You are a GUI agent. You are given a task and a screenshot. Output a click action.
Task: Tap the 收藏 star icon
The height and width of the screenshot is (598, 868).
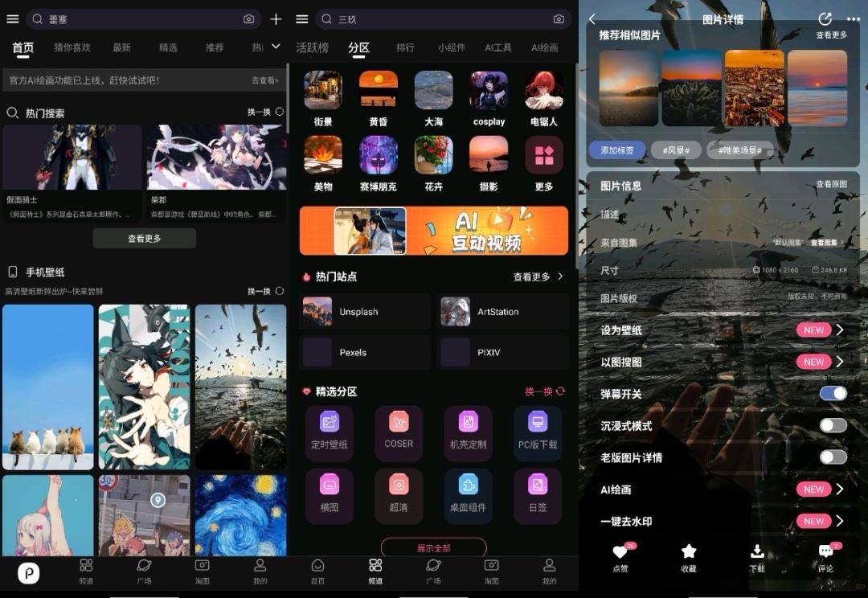coord(689,551)
